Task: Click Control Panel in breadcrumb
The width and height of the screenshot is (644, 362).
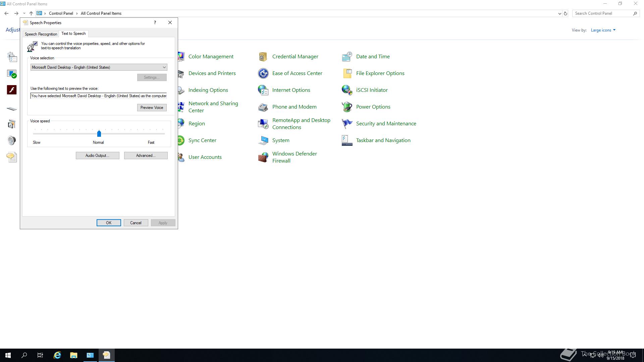Action: click(61, 13)
